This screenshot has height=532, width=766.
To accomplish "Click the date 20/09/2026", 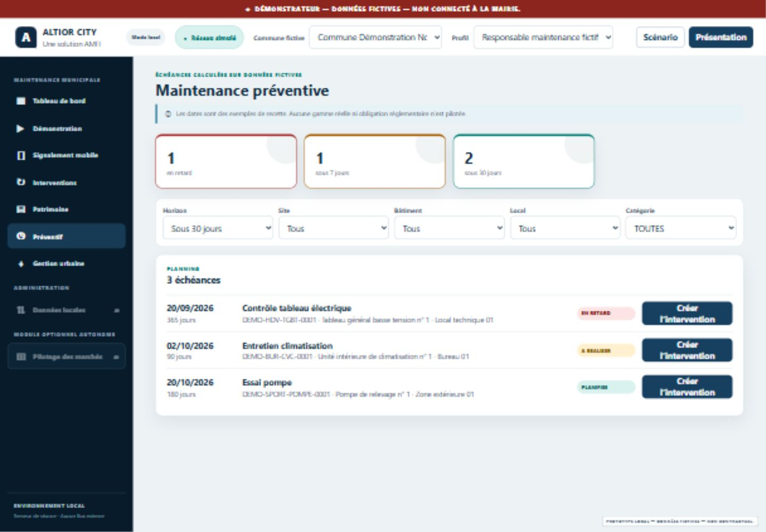I will [x=190, y=308].
